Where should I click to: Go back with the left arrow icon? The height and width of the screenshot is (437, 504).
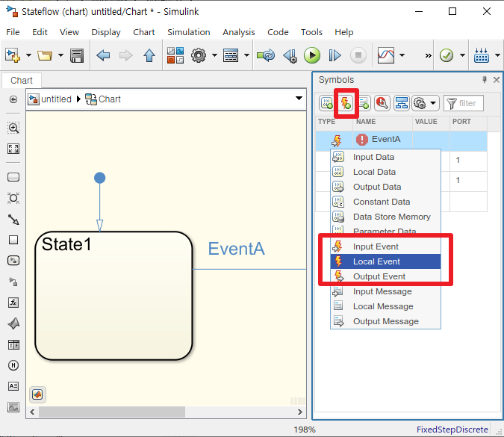click(x=103, y=55)
